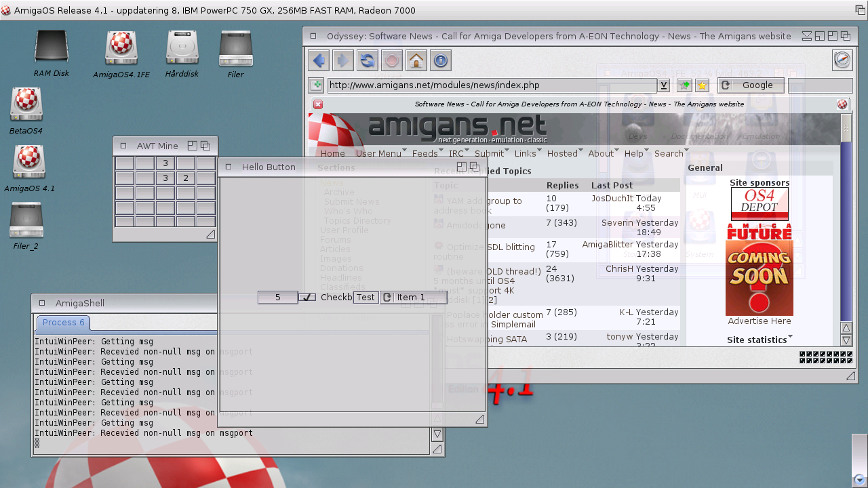This screenshot has height=488, width=868.
Task: Add a new tab with green plus icon
Action: (x=315, y=85)
